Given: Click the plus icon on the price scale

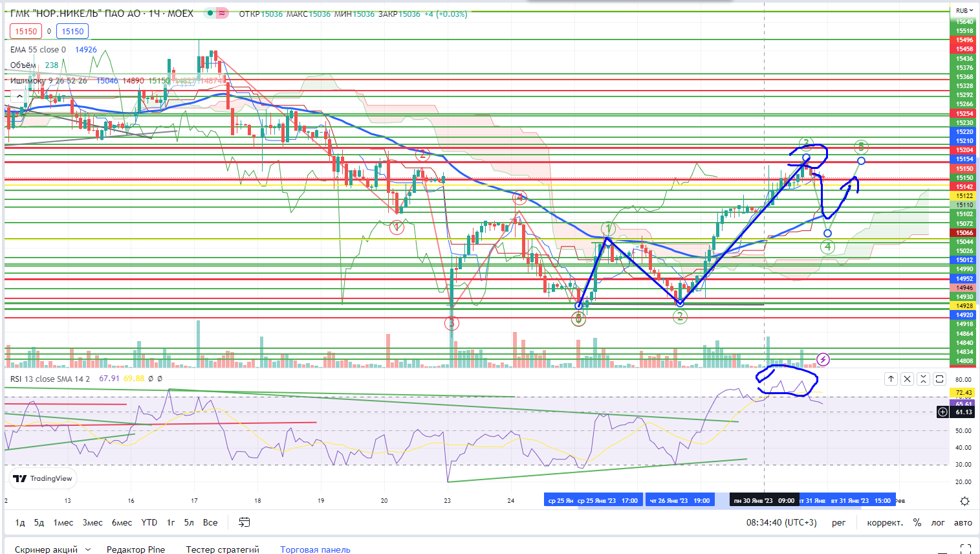Looking at the screenshot, I should 942,412.
